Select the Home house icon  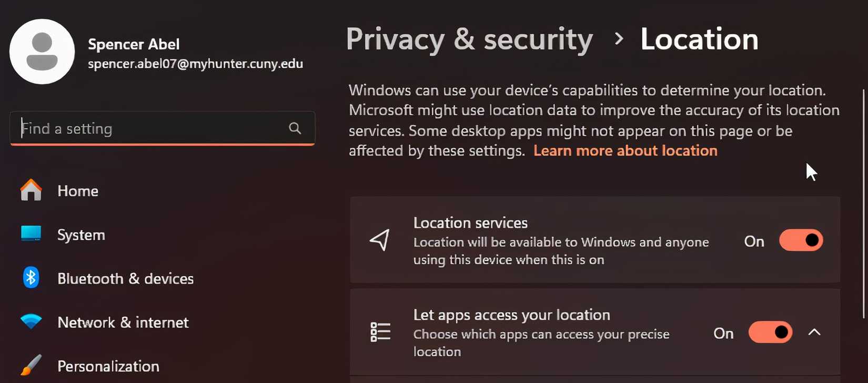pos(31,190)
